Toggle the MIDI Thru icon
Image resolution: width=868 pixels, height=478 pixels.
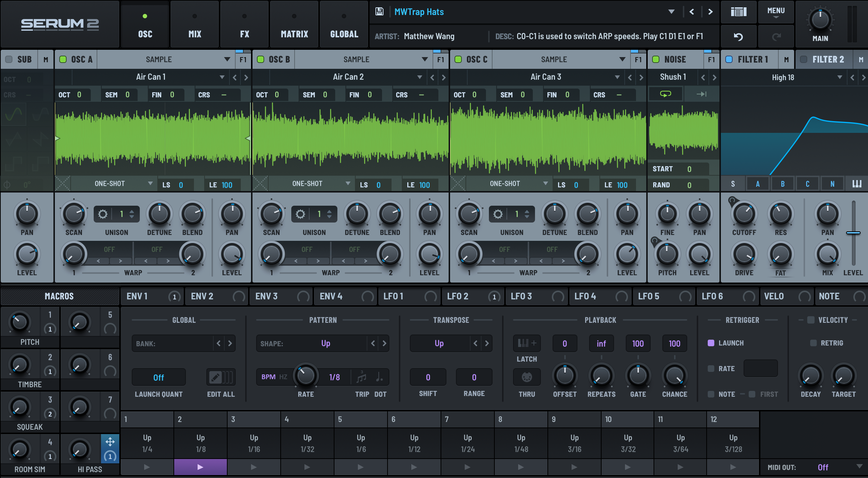tap(527, 377)
